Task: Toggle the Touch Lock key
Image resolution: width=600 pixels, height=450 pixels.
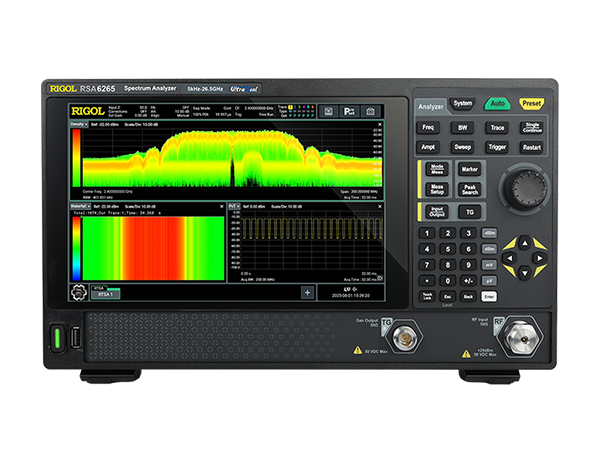Action: click(427, 296)
